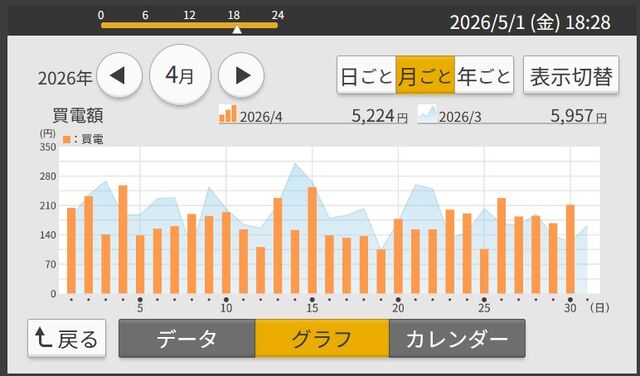The height and width of the screenshot is (376, 640).
Task: Click the blue area chart icon for 2026/3
Action: coord(427,114)
